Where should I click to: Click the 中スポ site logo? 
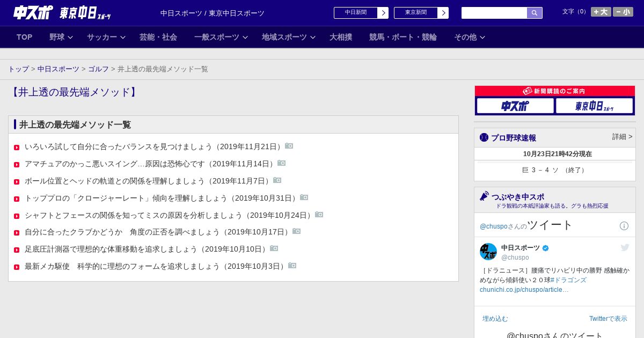coord(33,12)
